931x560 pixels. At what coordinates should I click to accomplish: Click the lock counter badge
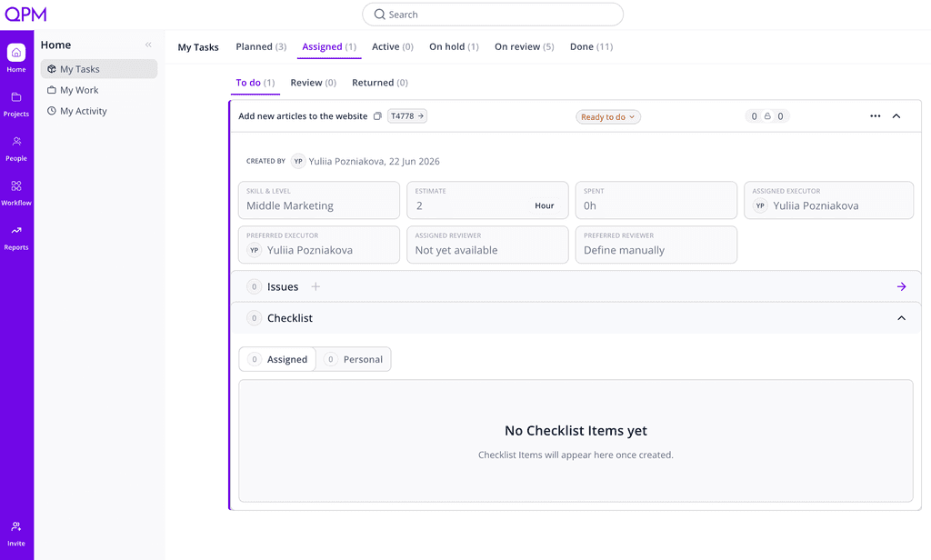767,116
